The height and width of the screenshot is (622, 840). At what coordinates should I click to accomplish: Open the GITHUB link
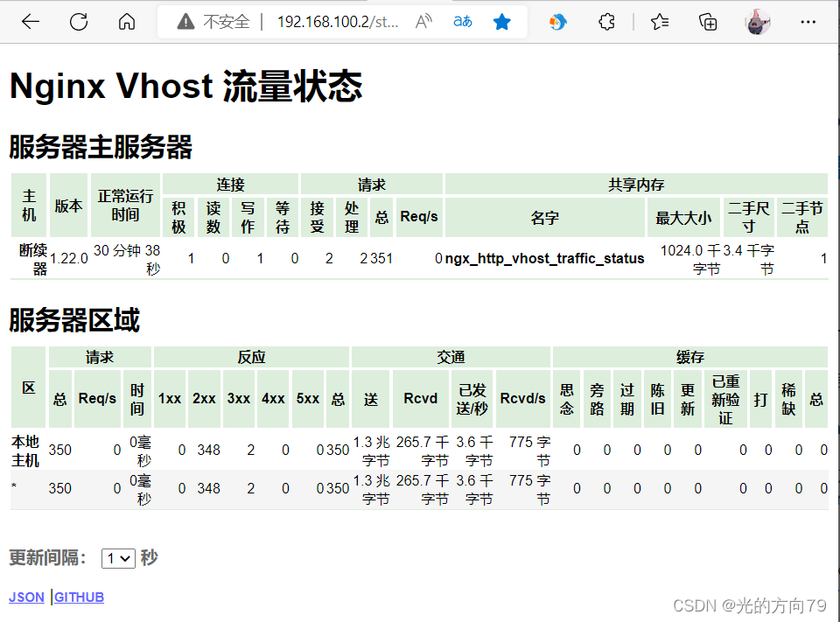(79, 597)
